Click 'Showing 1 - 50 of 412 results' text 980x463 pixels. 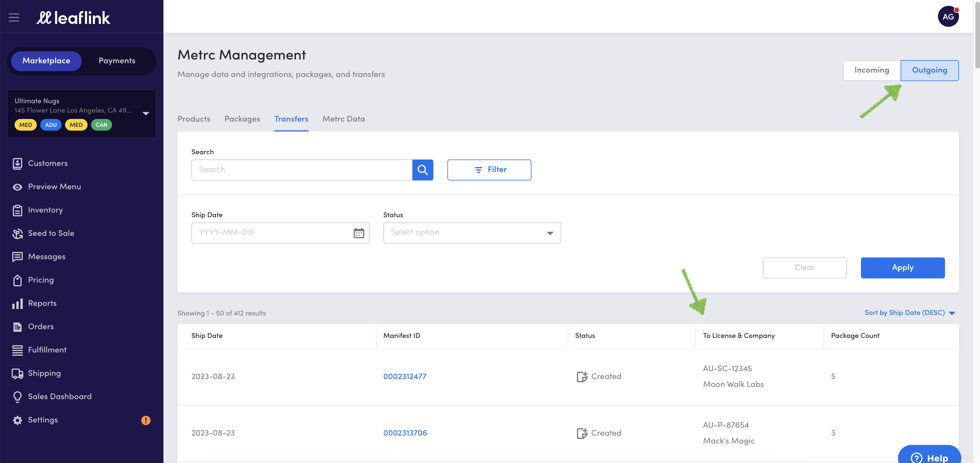click(222, 313)
